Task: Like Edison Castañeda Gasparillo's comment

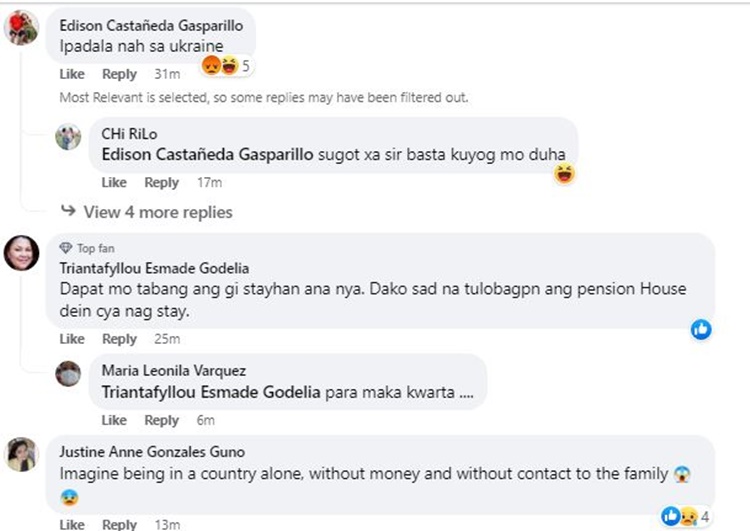Action: (x=72, y=74)
